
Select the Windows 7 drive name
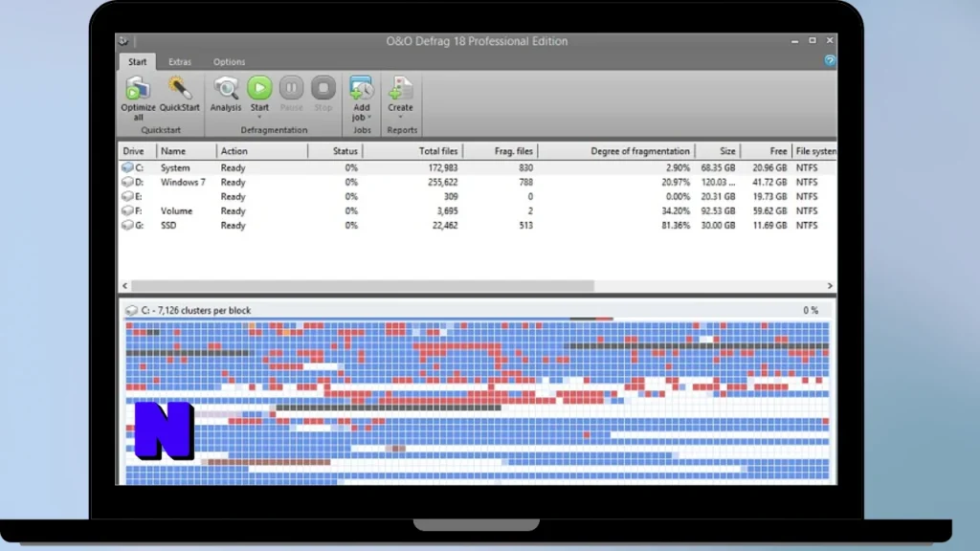coord(183,182)
